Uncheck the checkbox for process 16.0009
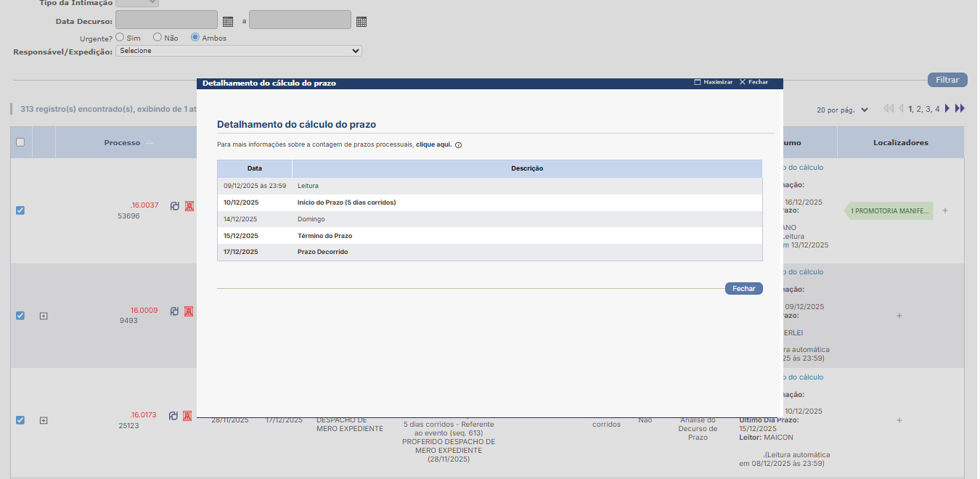Viewport: 980px width, 479px height. [x=20, y=316]
